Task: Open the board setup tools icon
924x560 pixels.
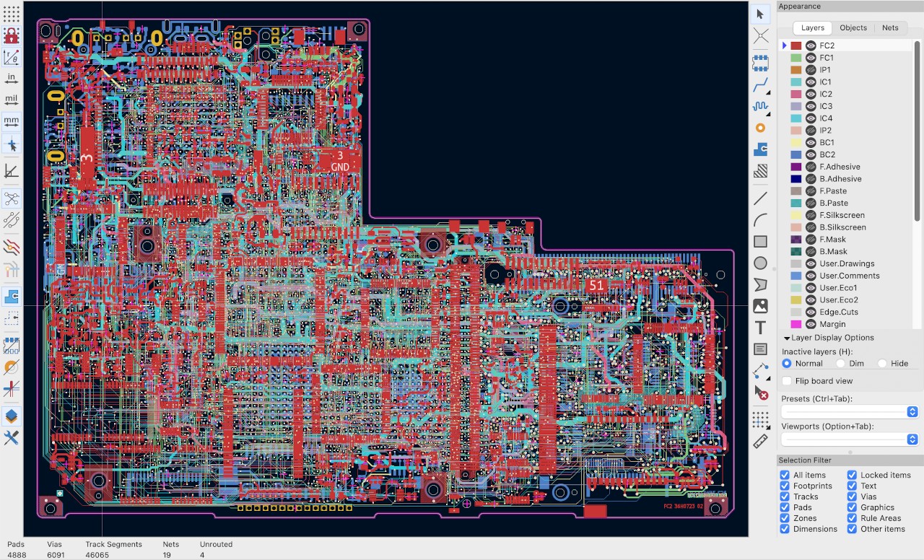Action: pos(11,437)
